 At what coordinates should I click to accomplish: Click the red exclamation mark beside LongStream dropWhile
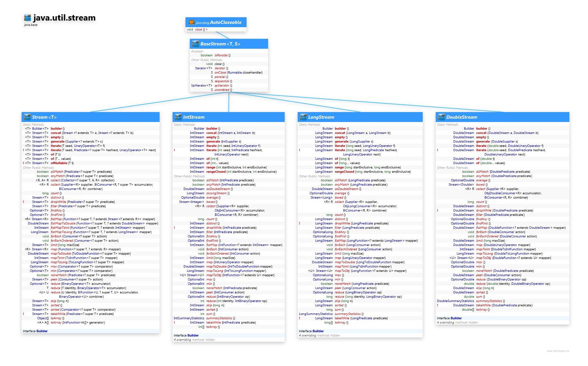click(x=299, y=223)
